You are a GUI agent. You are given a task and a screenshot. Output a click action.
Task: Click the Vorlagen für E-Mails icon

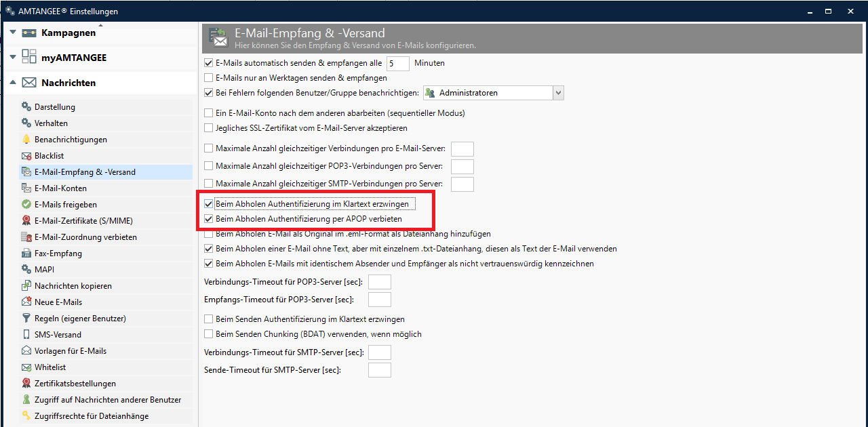26,351
